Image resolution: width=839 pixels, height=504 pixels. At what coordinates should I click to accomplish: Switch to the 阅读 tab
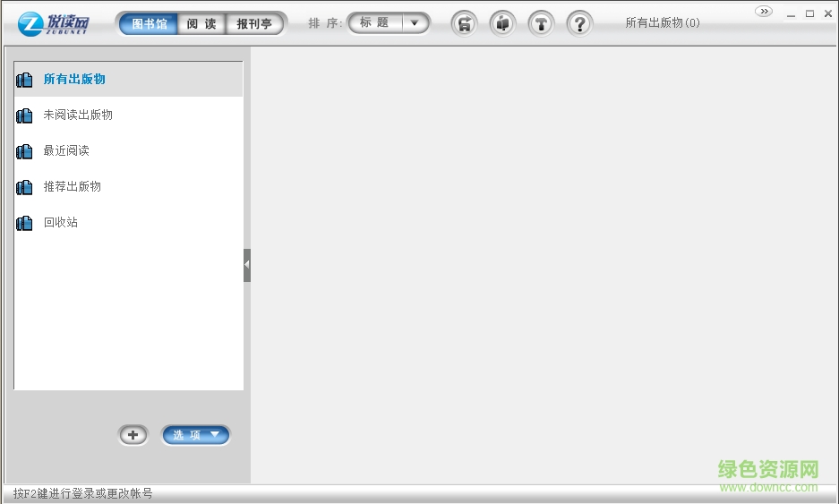point(201,24)
